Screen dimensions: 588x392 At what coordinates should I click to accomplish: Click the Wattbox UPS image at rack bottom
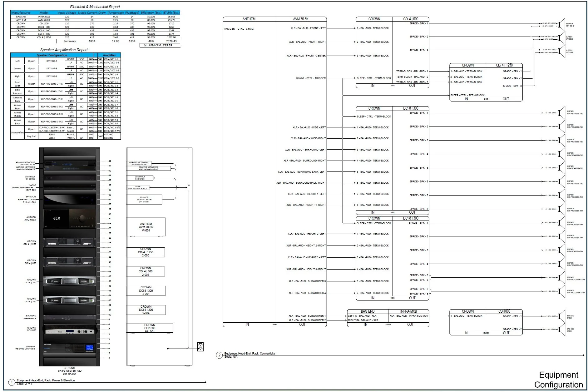70,348
